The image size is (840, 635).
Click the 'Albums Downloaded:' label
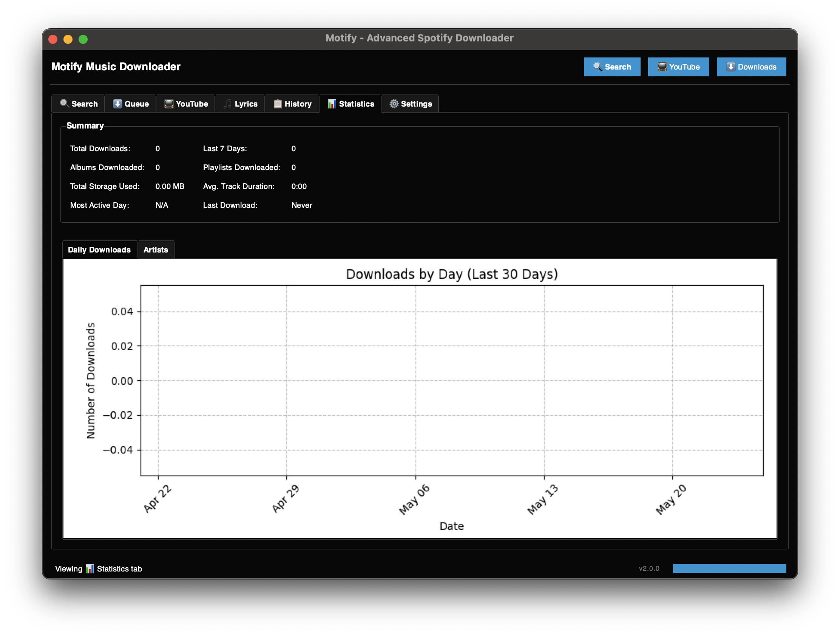[x=107, y=167]
